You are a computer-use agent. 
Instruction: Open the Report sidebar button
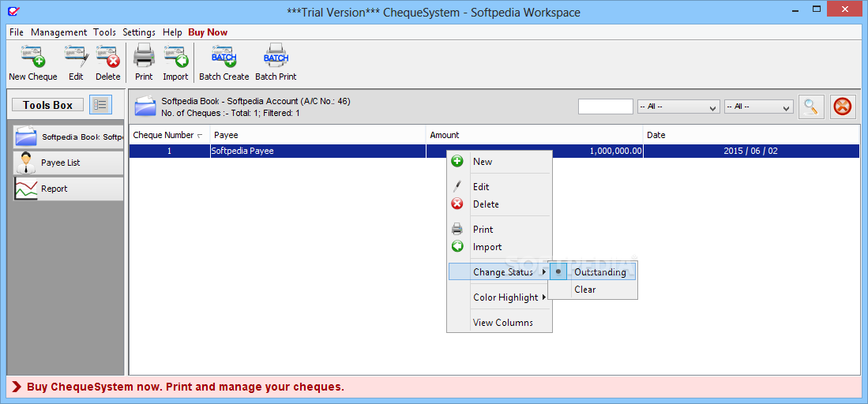coord(68,189)
